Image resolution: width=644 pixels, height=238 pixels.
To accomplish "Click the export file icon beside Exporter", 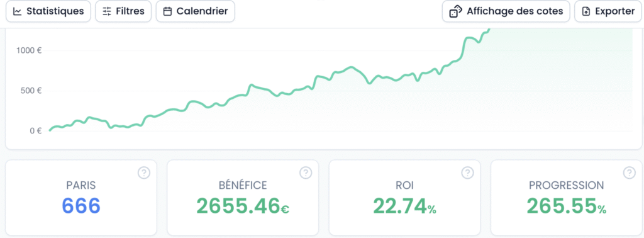I will coord(586,11).
